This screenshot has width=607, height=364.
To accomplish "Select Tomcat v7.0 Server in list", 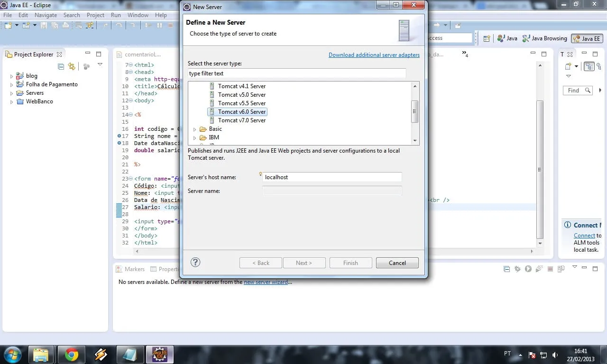I will pyautogui.click(x=241, y=120).
